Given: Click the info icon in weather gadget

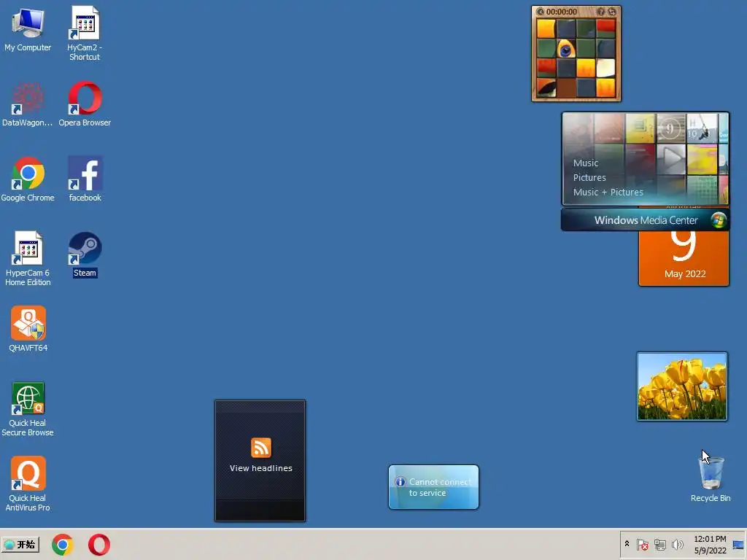Looking at the screenshot, I should tap(400, 482).
